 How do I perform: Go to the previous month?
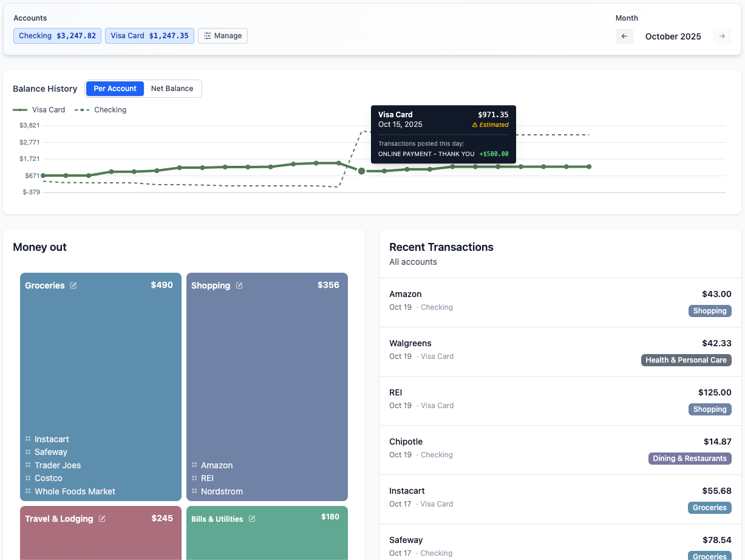click(624, 36)
